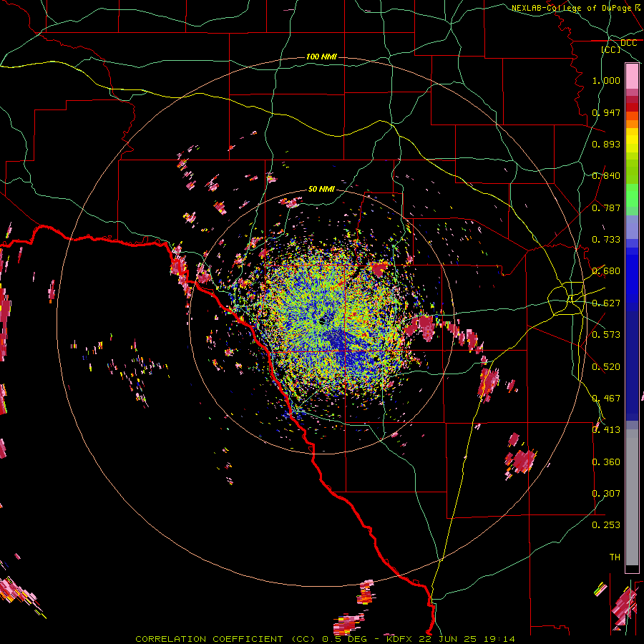
Task: Click the [CC] product label
Action: click(x=611, y=49)
